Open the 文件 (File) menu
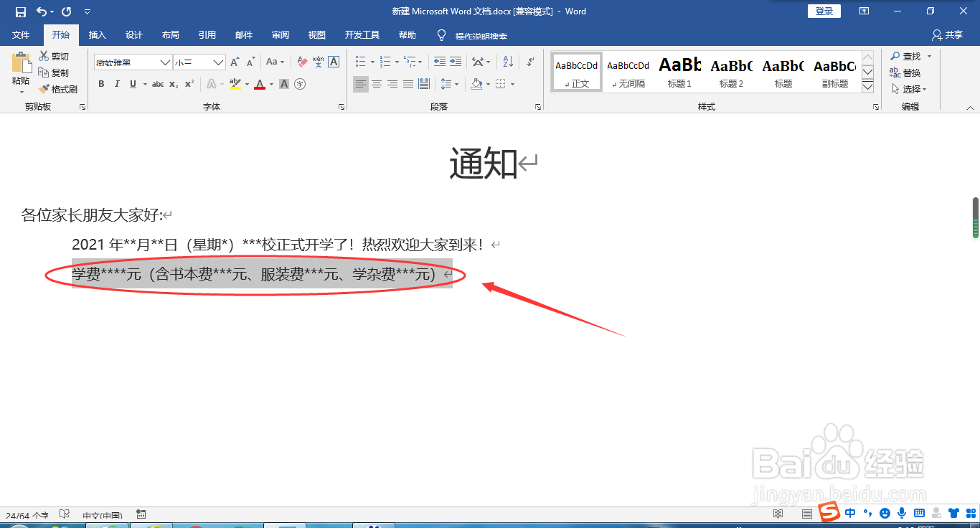This screenshot has width=980, height=528. tap(21, 35)
